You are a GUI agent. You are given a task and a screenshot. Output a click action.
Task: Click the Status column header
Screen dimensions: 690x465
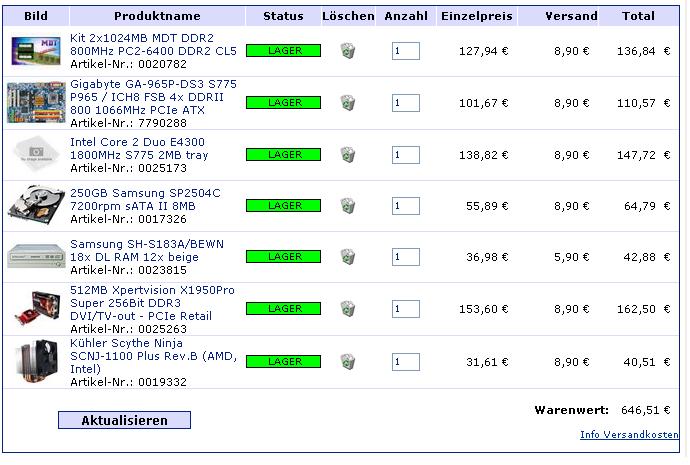(x=283, y=16)
